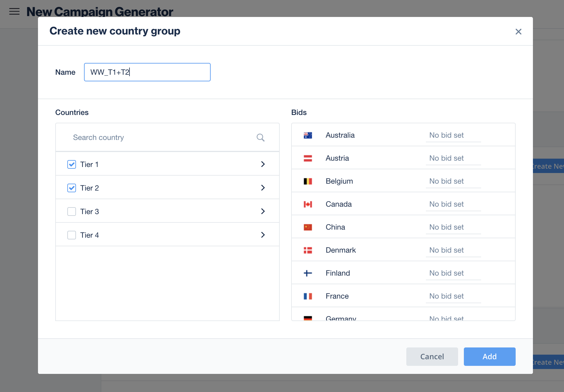The width and height of the screenshot is (564, 392).
Task: Set the bid for Australia
Action: [x=454, y=135]
